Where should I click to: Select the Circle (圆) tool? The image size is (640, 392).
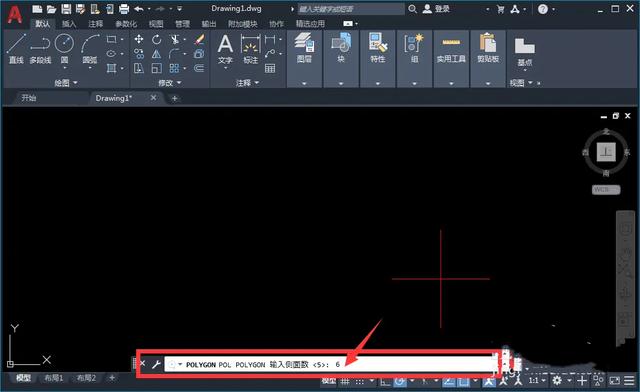[x=64, y=49]
